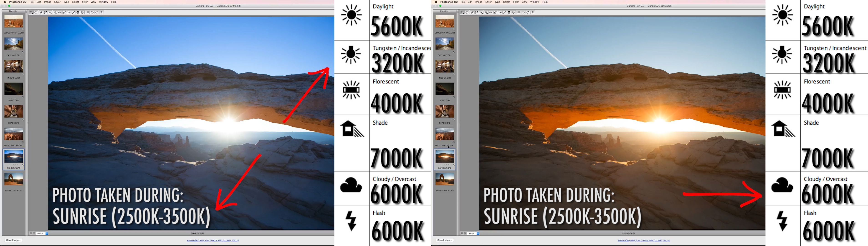This screenshot has height=246, width=868.
Task: Click trash icon in right window toolbar
Action: pos(533,13)
